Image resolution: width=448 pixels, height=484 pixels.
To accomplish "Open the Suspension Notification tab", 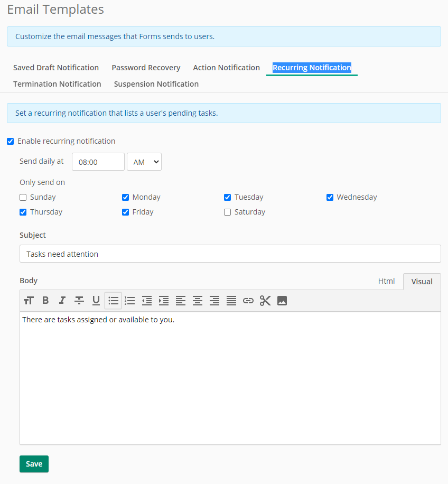I will pos(156,84).
